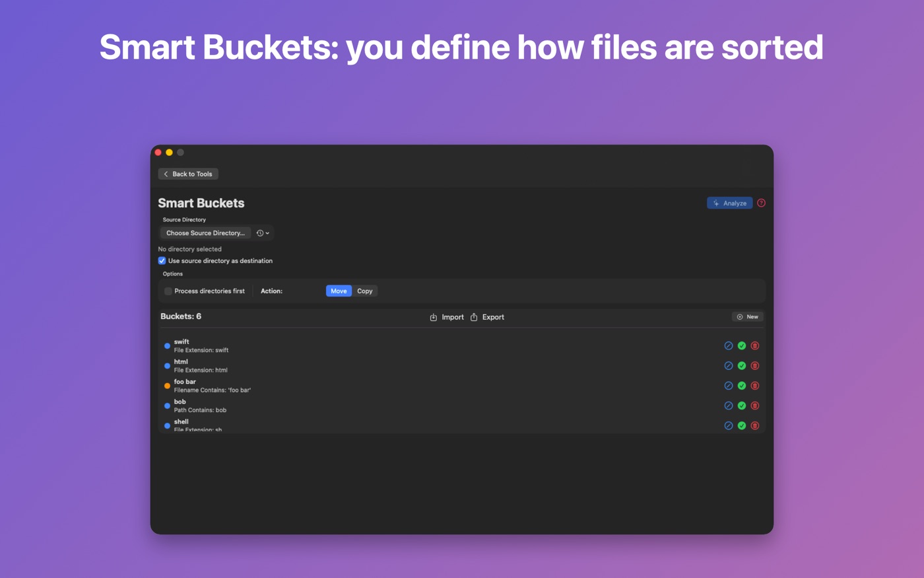Image resolution: width=924 pixels, height=578 pixels.
Task: Create a New bucket
Action: 748,317
